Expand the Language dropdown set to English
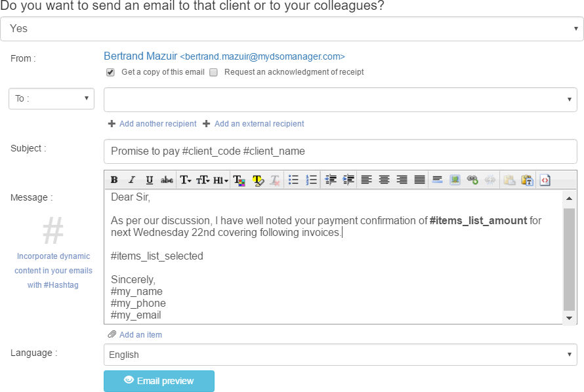This screenshot has width=584, height=392. pos(340,355)
